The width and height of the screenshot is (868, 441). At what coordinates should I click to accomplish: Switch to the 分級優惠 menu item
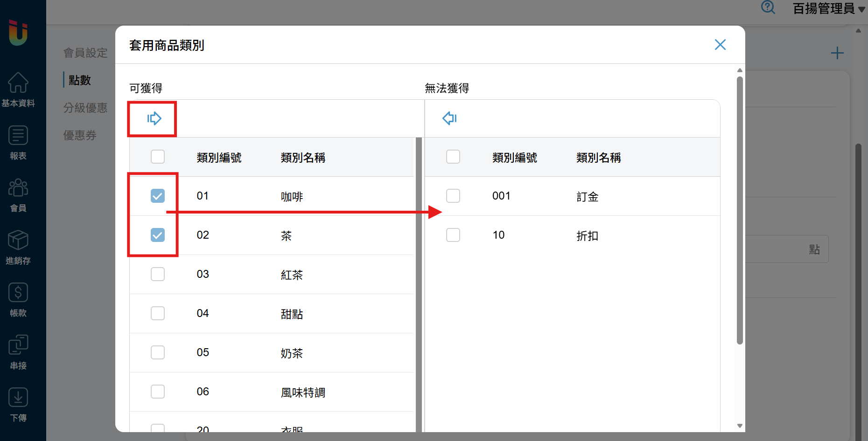[x=85, y=108]
